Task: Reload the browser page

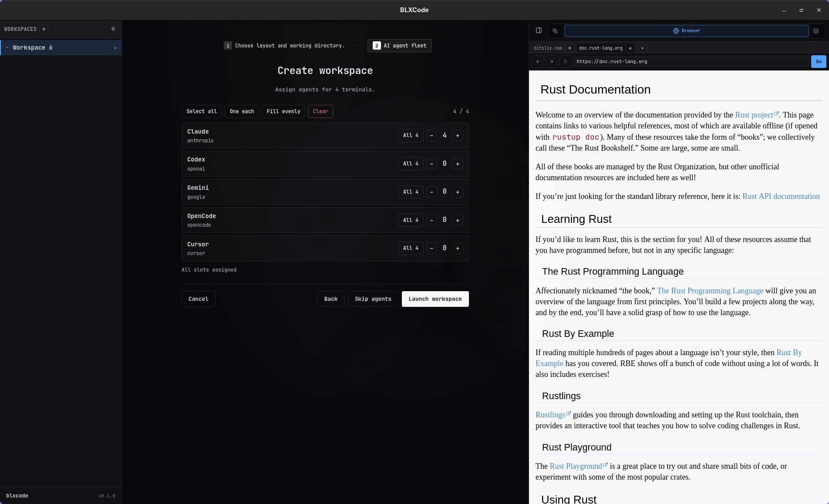Action: [x=566, y=62]
